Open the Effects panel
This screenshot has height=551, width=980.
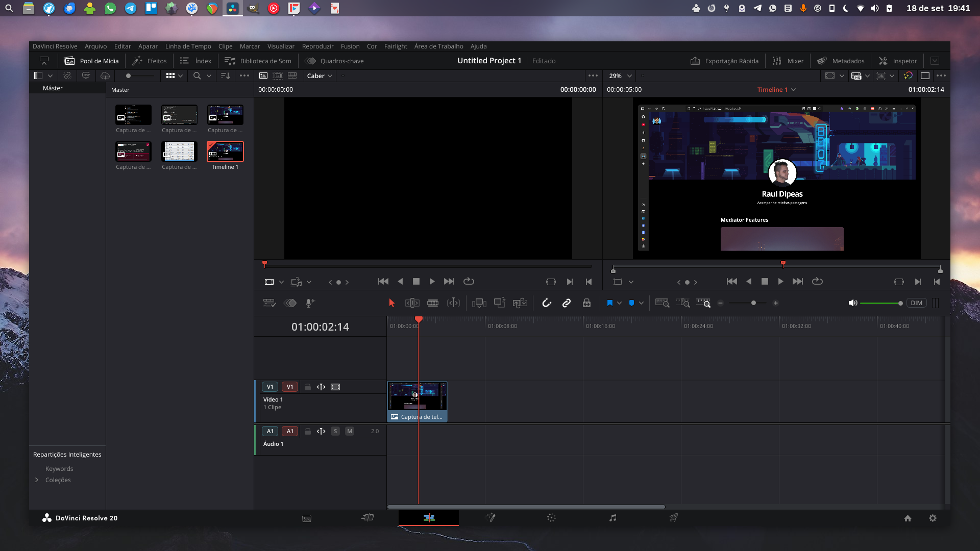tap(149, 61)
